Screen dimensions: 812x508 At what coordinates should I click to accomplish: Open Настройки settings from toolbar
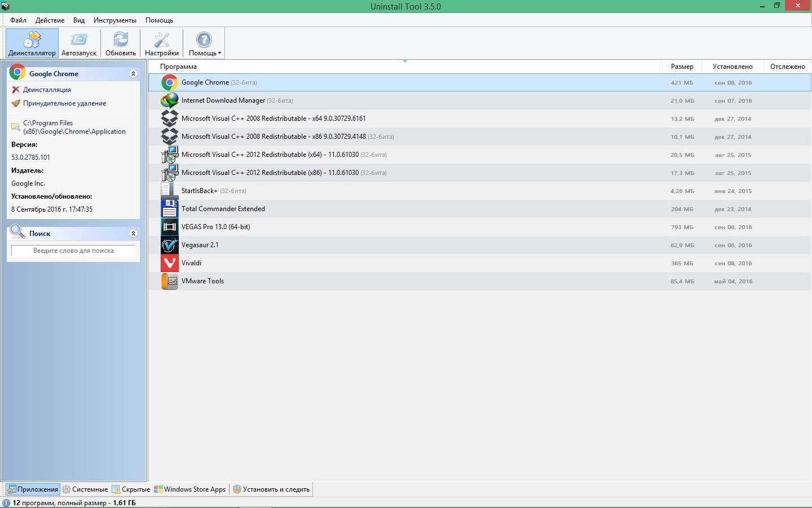pyautogui.click(x=162, y=43)
